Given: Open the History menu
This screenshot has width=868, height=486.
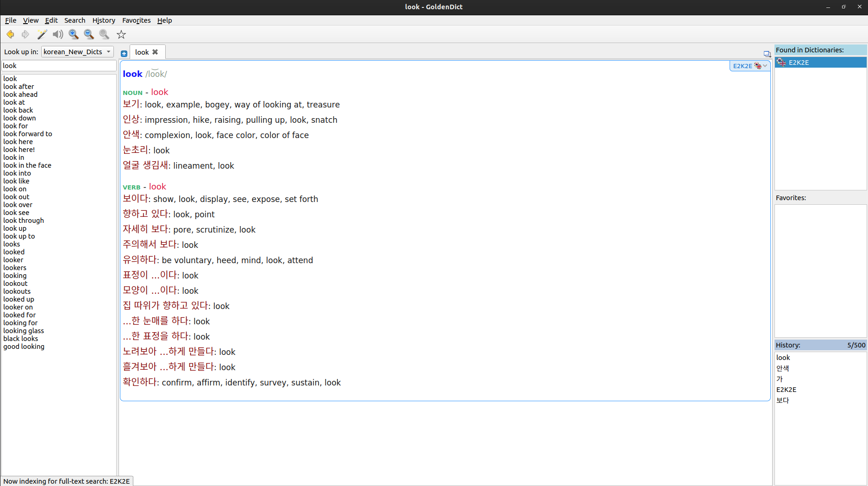Looking at the screenshot, I should [x=103, y=20].
